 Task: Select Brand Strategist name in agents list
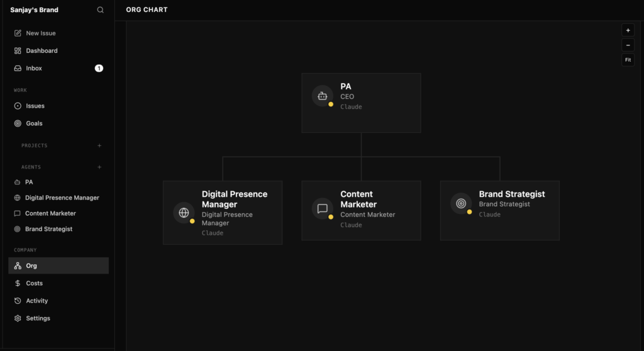tap(48, 229)
